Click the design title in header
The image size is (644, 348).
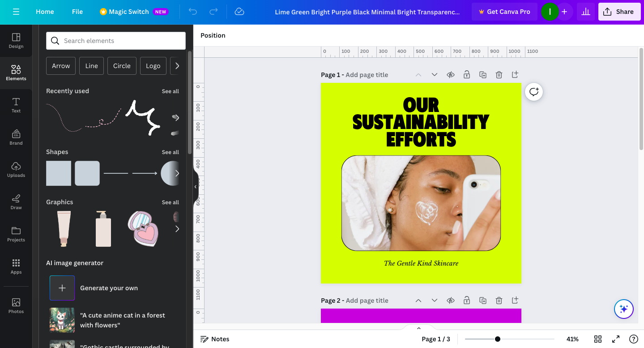coord(367,12)
